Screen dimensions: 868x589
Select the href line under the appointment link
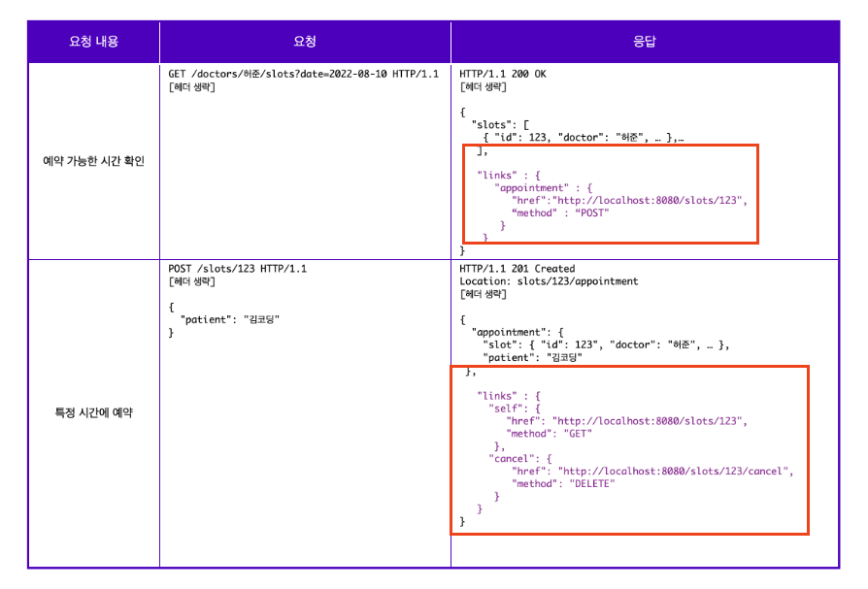coord(629,200)
